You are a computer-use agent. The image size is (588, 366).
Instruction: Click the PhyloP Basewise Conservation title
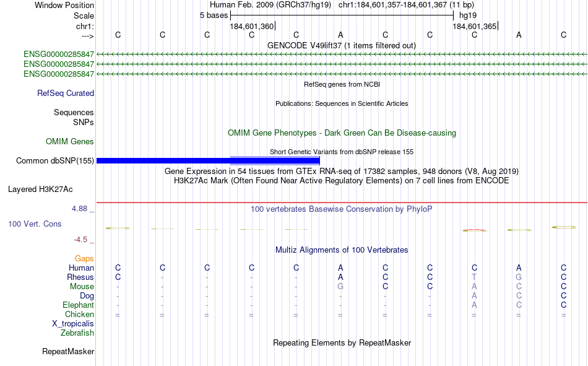tap(342, 209)
